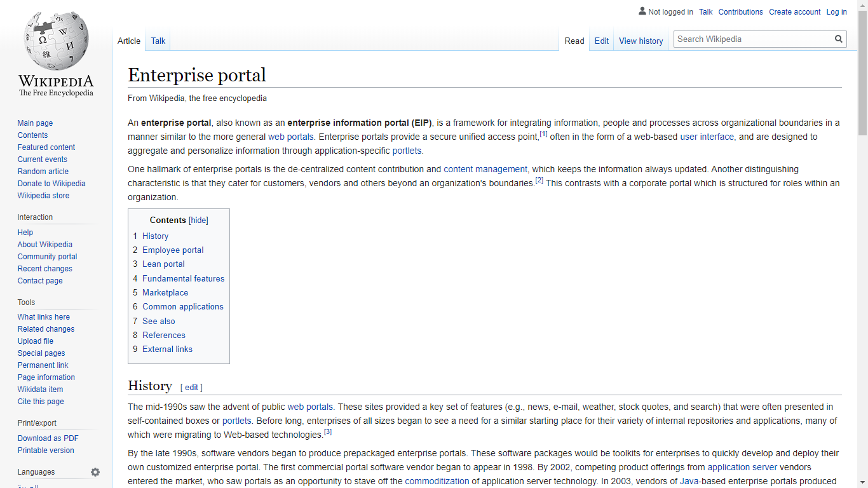Screen dimensions: 868x488
Task: Click the user icon next to Not logged in
Action: click(x=642, y=11)
